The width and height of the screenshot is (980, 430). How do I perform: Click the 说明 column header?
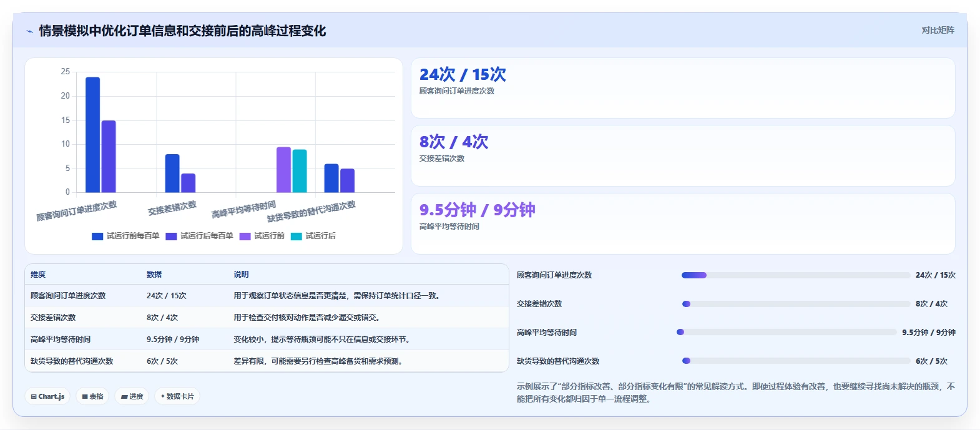(x=241, y=275)
